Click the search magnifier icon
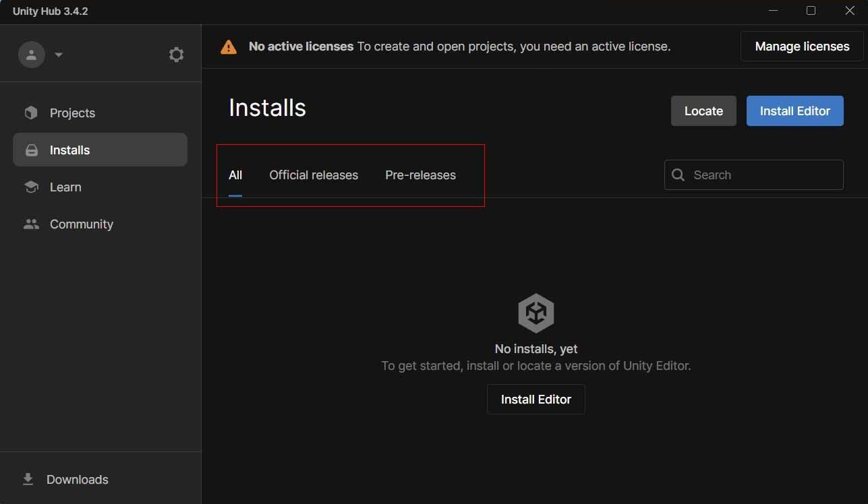The width and height of the screenshot is (868, 504). tap(678, 175)
